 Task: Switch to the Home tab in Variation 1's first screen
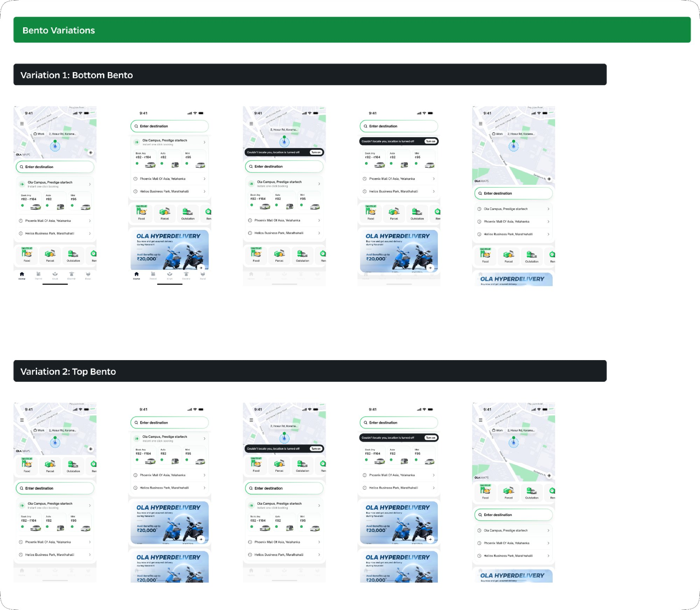[x=22, y=276]
